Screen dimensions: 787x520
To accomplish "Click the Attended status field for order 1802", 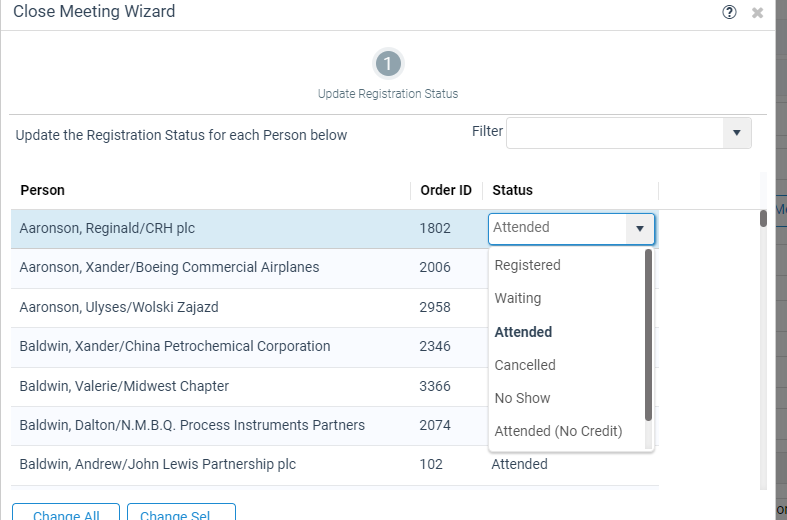I will point(558,229).
